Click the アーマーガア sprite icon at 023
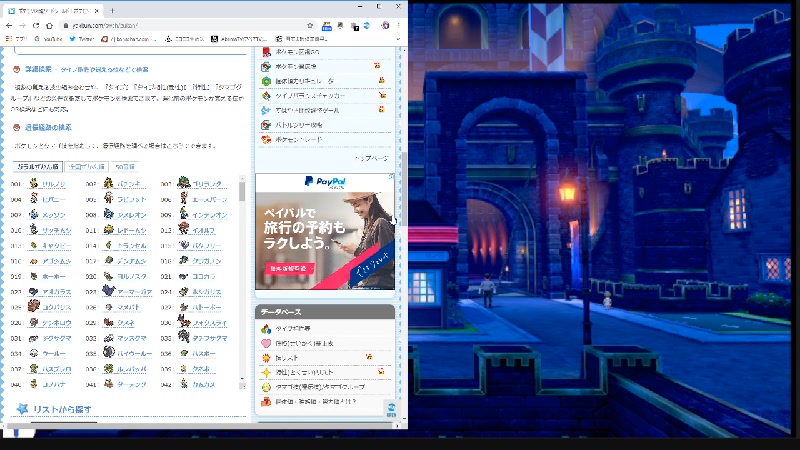 pos(108,291)
